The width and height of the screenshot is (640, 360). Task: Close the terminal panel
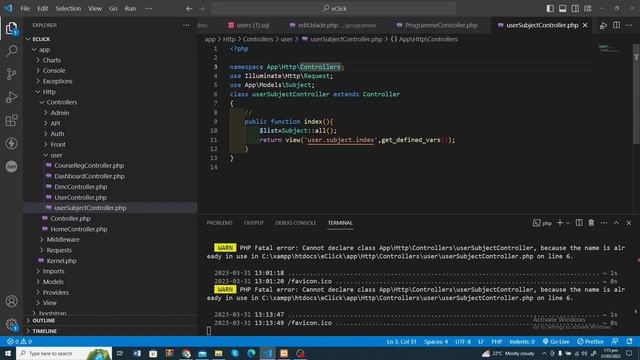[629, 223]
